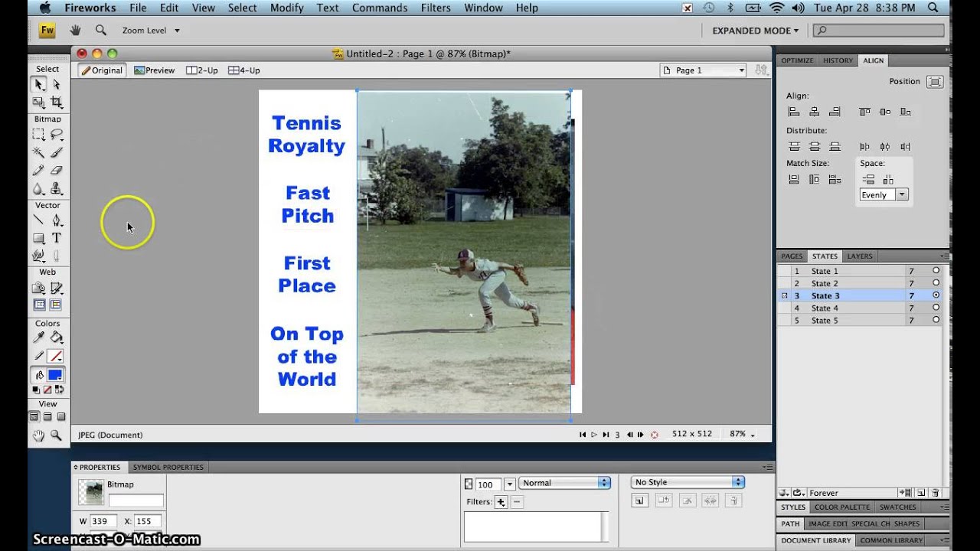Switch to the Swatches tab
980x551 pixels.
click(897, 507)
